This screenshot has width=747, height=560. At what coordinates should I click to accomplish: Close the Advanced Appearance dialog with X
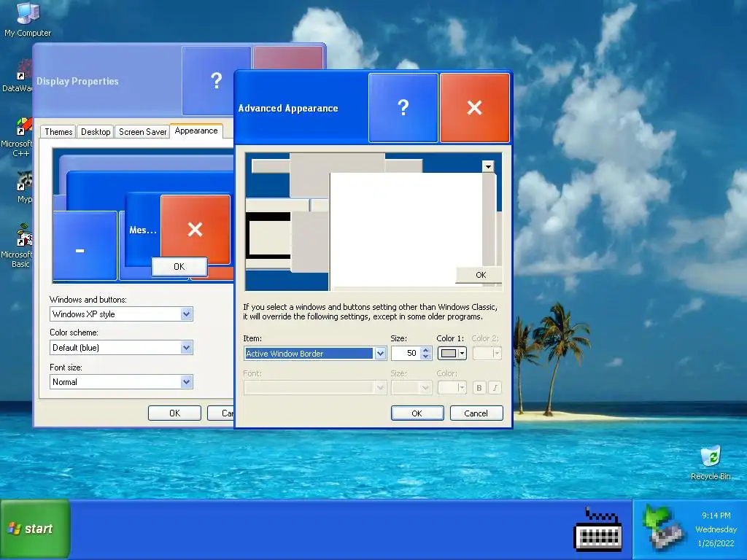(x=474, y=108)
